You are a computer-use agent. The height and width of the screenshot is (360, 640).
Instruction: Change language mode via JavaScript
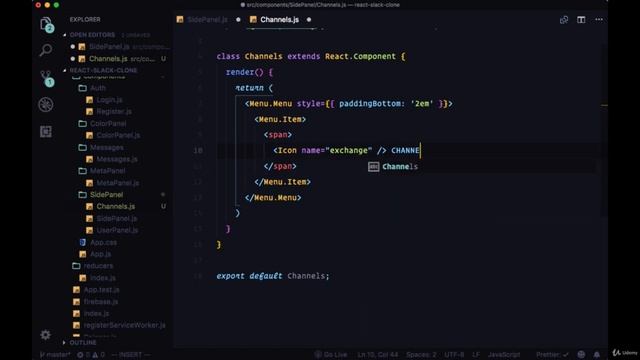pos(504,355)
